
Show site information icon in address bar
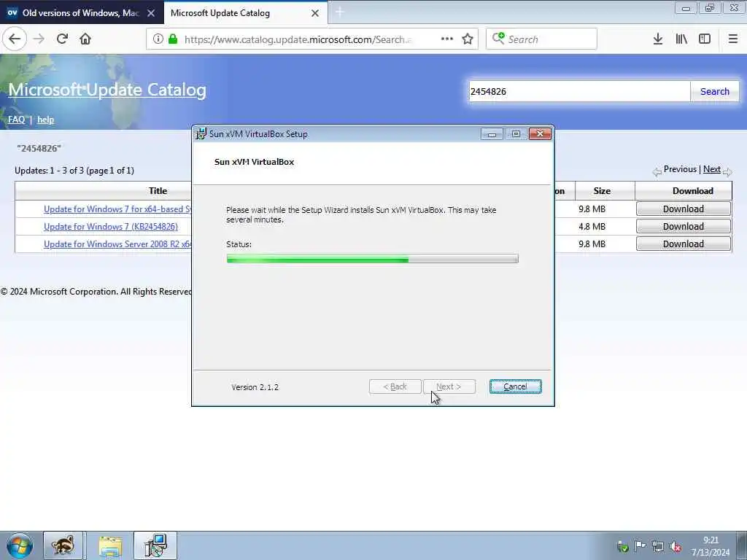pyautogui.click(x=158, y=39)
